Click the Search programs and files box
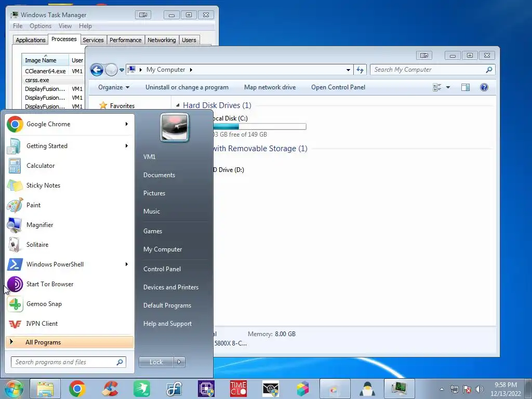Viewport: 532px width, 399px height. click(69, 362)
